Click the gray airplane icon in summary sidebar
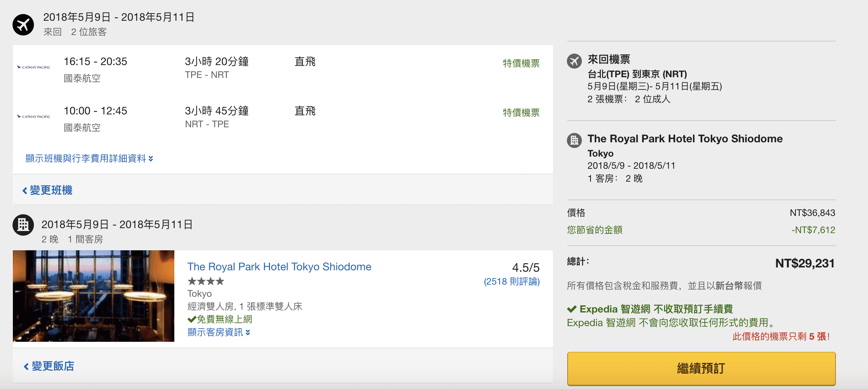This screenshot has height=389, width=868. point(574,61)
